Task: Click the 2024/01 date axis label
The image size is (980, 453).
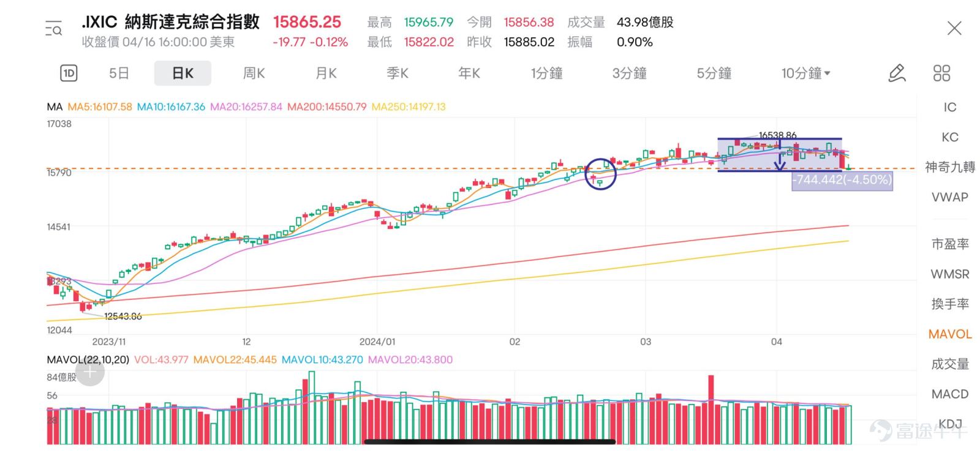Action: coord(377,342)
